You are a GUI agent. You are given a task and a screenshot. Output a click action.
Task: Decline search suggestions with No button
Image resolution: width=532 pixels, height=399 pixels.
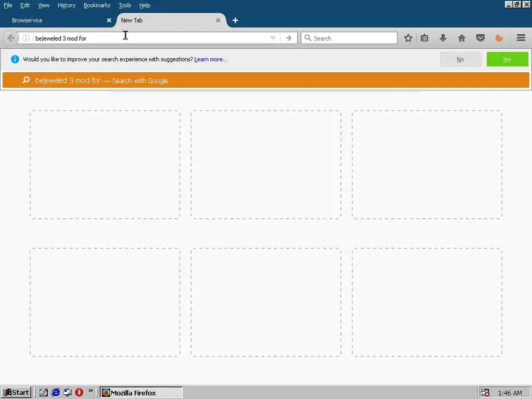460,59
